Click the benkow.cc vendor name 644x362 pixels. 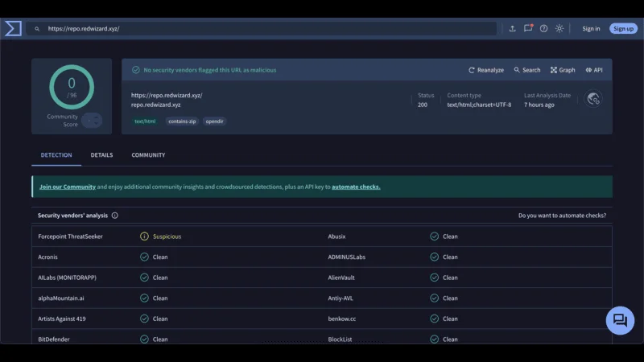point(341,319)
